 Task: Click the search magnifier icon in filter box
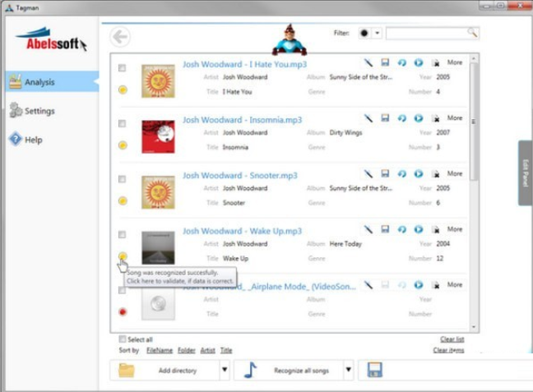[472, 33]
